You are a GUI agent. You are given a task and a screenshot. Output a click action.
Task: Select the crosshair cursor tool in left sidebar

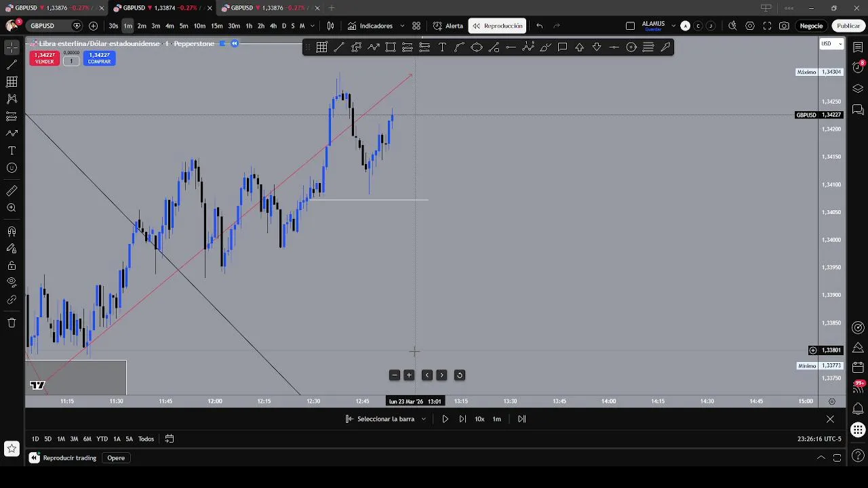[12, 47]
